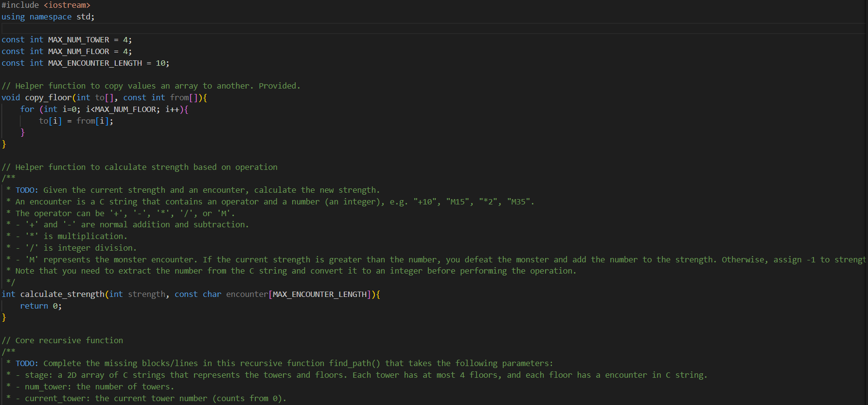Click the closing brace of copy_floor
Screen dimensions: 868x405
(x=4, y=144)
